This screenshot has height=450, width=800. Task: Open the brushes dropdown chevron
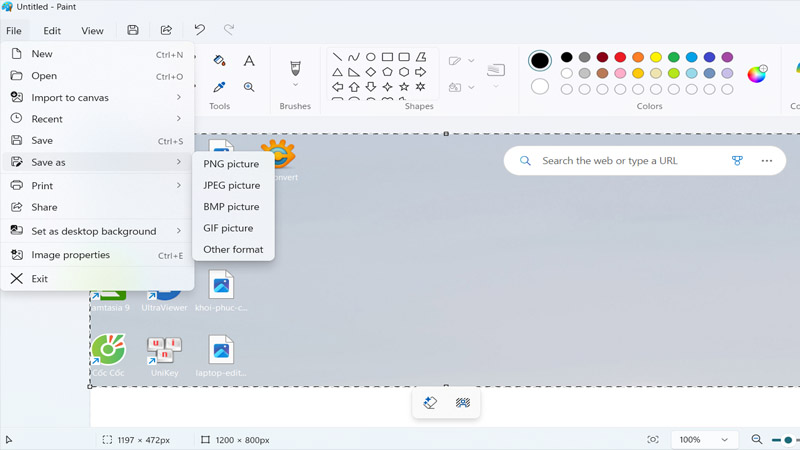(295, 85)
